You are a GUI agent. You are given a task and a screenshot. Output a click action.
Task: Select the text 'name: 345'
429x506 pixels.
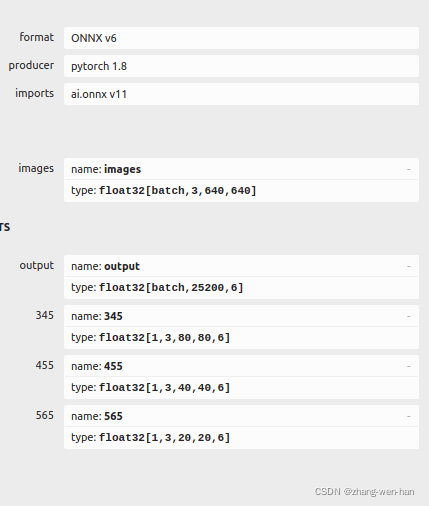(x=97, y=316)
